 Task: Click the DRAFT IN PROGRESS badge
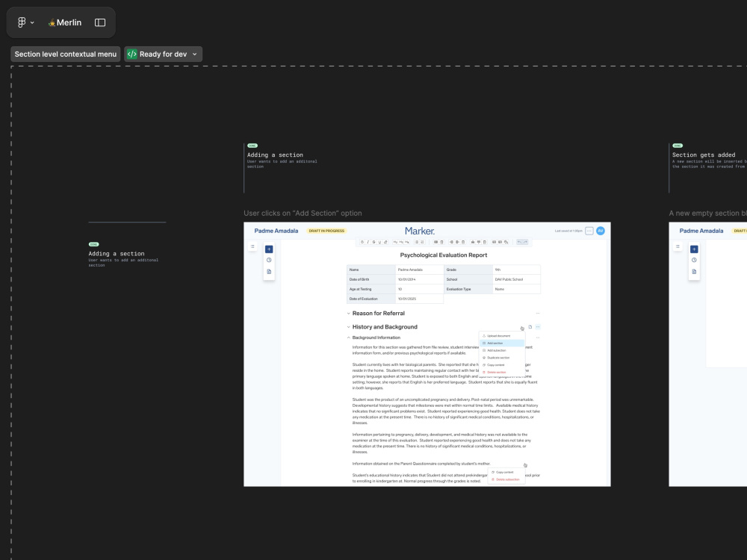(x=326, y=231)
